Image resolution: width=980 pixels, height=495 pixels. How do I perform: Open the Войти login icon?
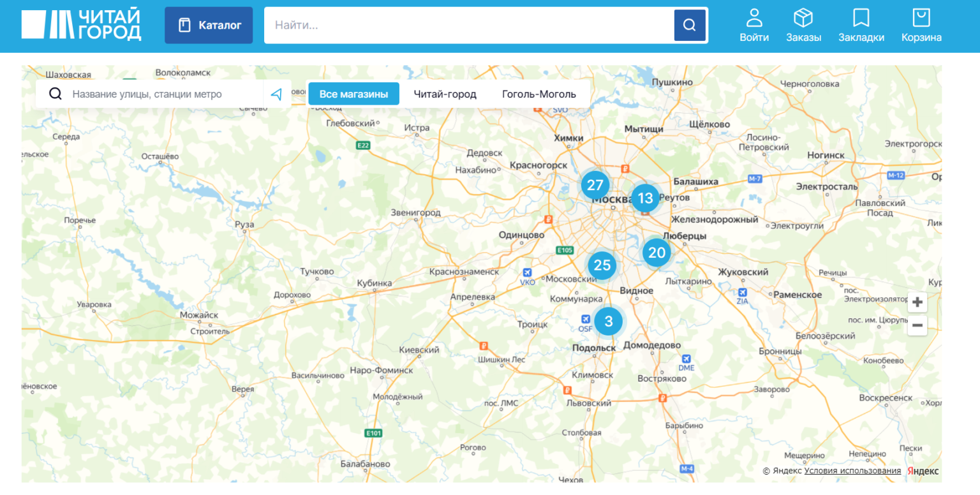754,26
